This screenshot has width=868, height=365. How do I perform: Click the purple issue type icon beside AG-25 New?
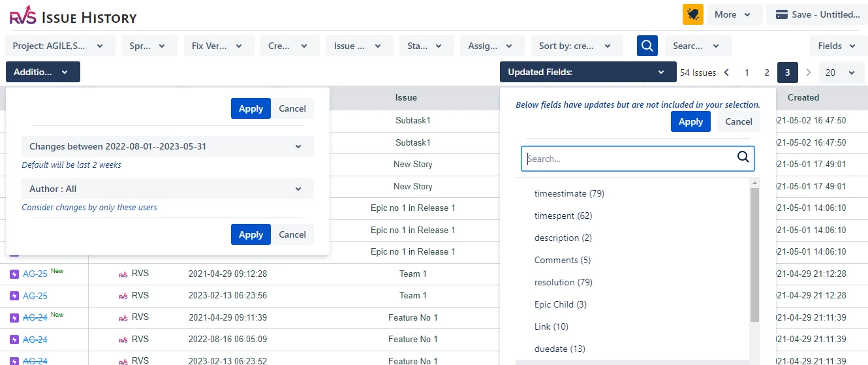(x=14, y=274)
